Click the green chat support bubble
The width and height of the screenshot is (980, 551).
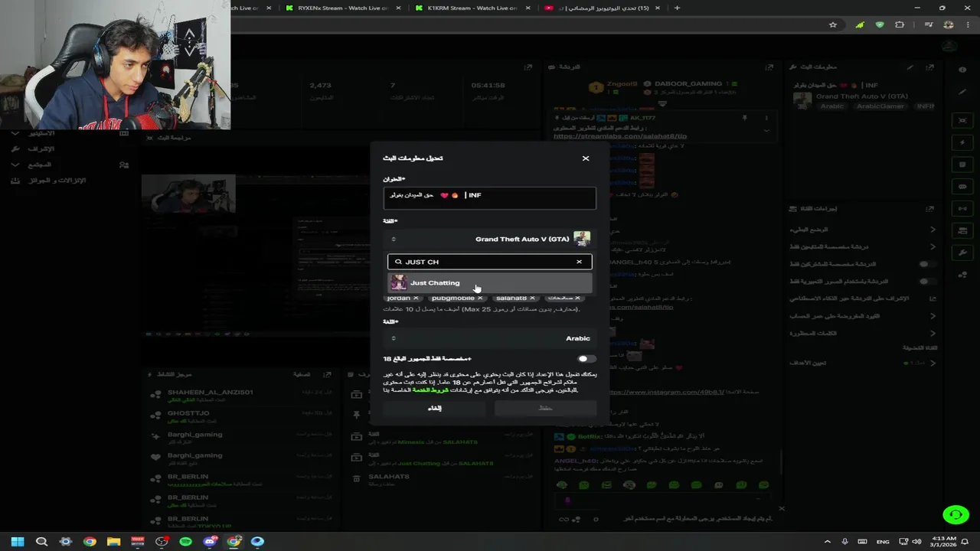coord(955,515)
